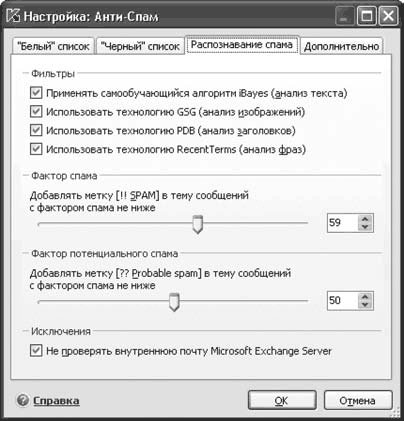
Task: Click the Отмена button
Action: (357, 400)
